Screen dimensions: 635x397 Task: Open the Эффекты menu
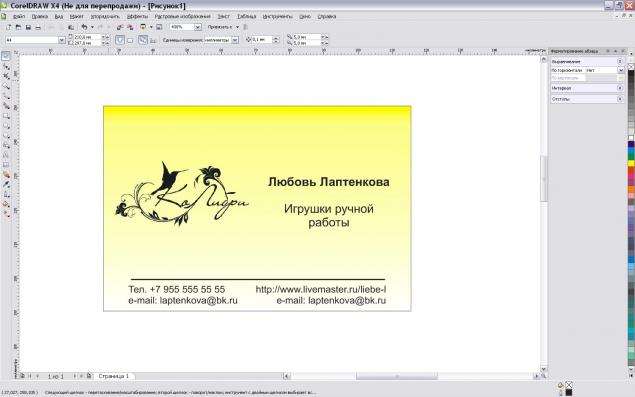click(x=137, y=16)
